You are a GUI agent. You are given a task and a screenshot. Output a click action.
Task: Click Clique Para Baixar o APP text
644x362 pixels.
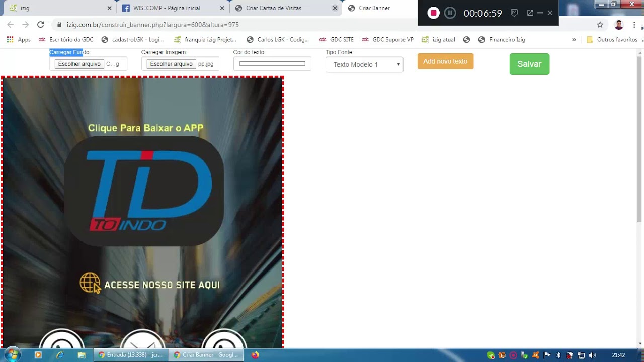(x=145, y=128)
